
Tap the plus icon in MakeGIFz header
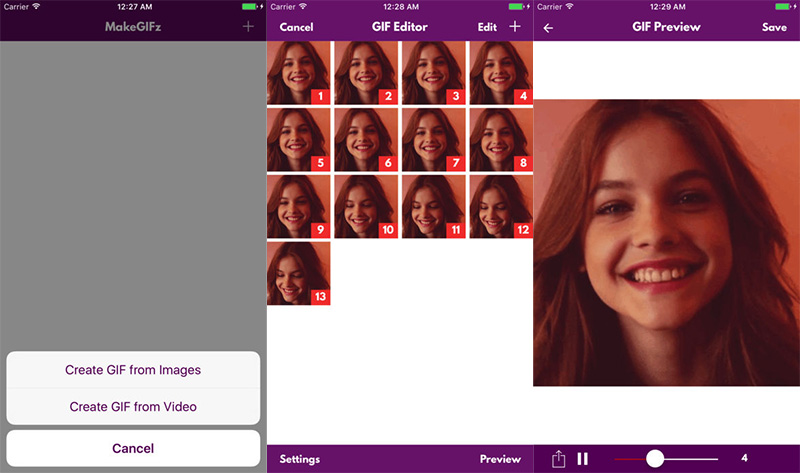tap(248, 27)
